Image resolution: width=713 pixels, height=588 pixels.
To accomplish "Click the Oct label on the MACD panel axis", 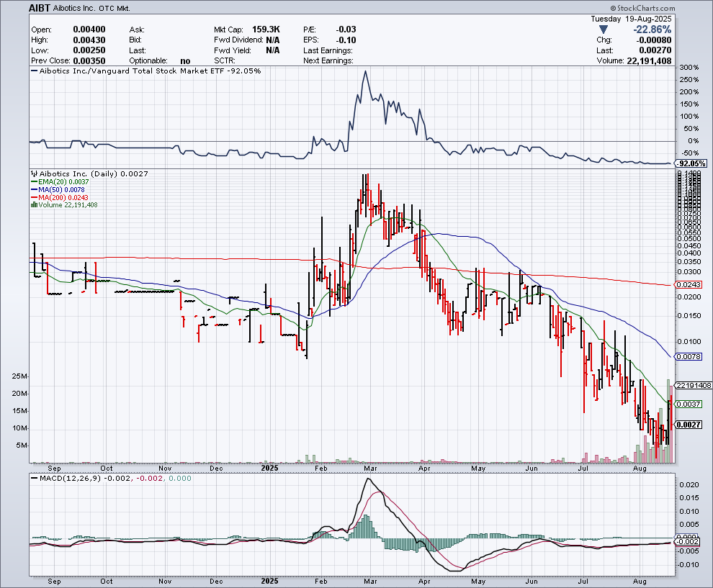I will coord(107,582).
